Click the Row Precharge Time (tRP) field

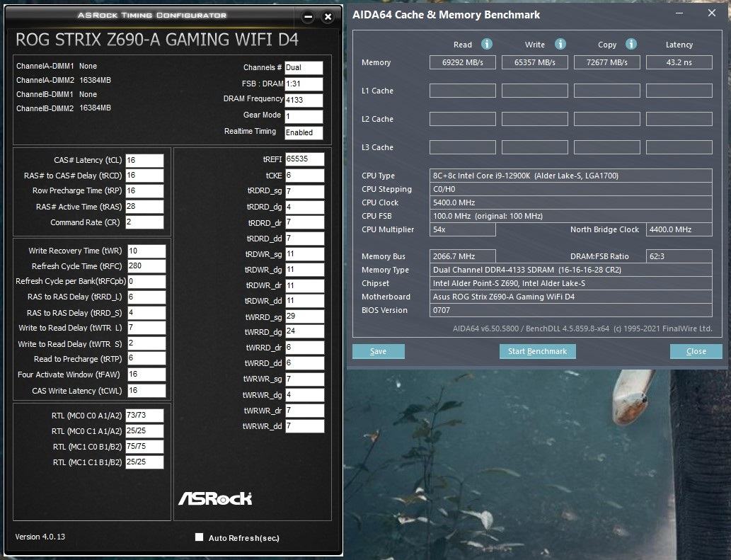pos(144,191)
